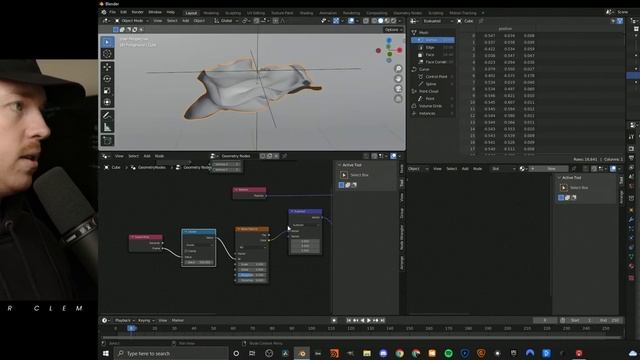Select the Move tool in viewport toolbar

[107, 67]
